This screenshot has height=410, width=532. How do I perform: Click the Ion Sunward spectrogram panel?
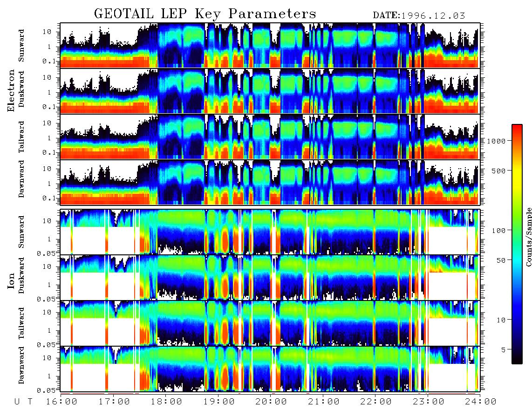tap(270, 232)
